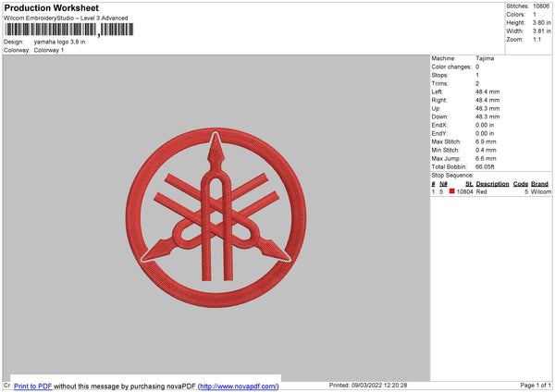Click the barcode in the header

coord(69,30)
